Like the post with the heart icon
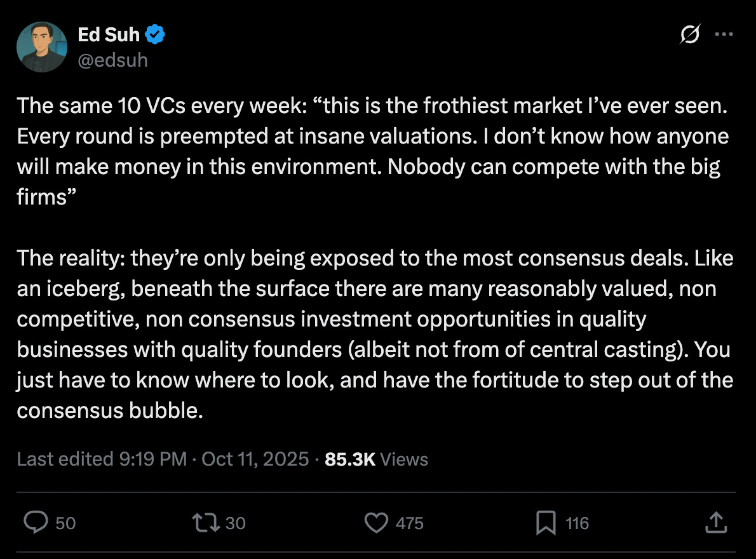Image resolution: width=756 pixels, height=559 pixels. (376, 523)
